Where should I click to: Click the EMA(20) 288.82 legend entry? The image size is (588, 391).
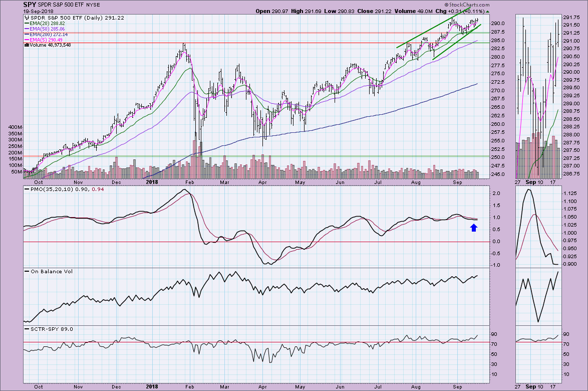click(47, 23)
